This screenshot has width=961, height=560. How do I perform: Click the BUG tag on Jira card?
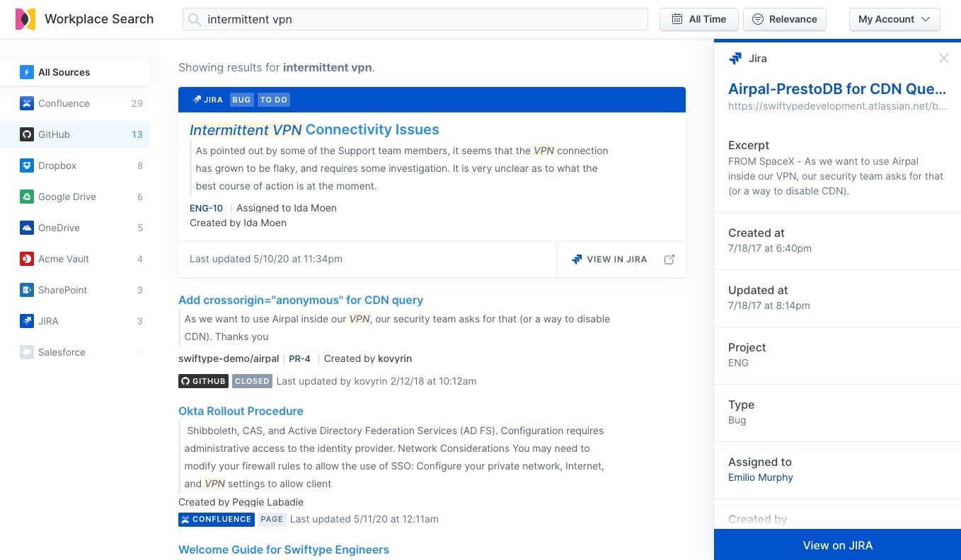click(241, 100)
